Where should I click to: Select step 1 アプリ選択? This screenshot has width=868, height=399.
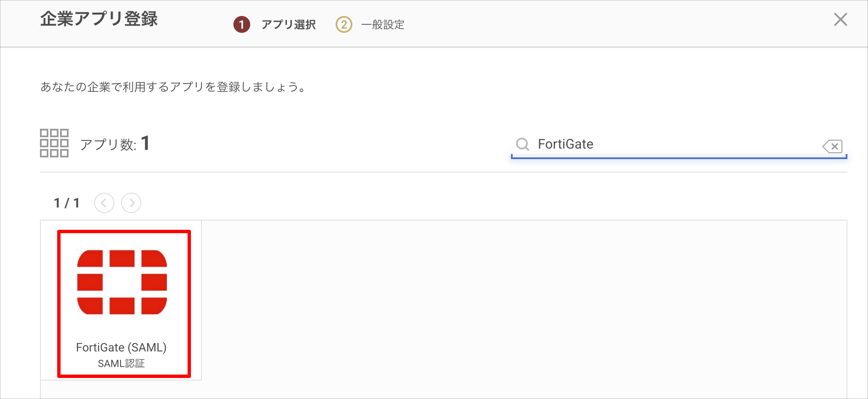pos(275,24)
